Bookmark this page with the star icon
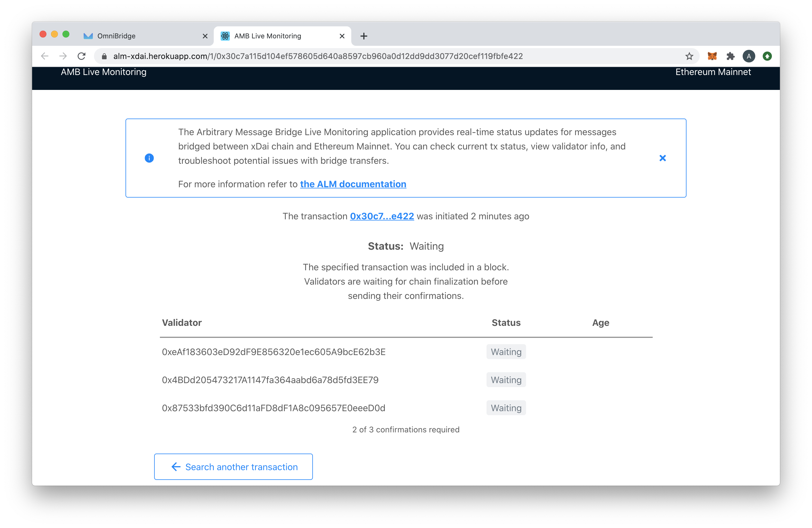Screen dimensions: 812x528 click(x=689, y=56)
